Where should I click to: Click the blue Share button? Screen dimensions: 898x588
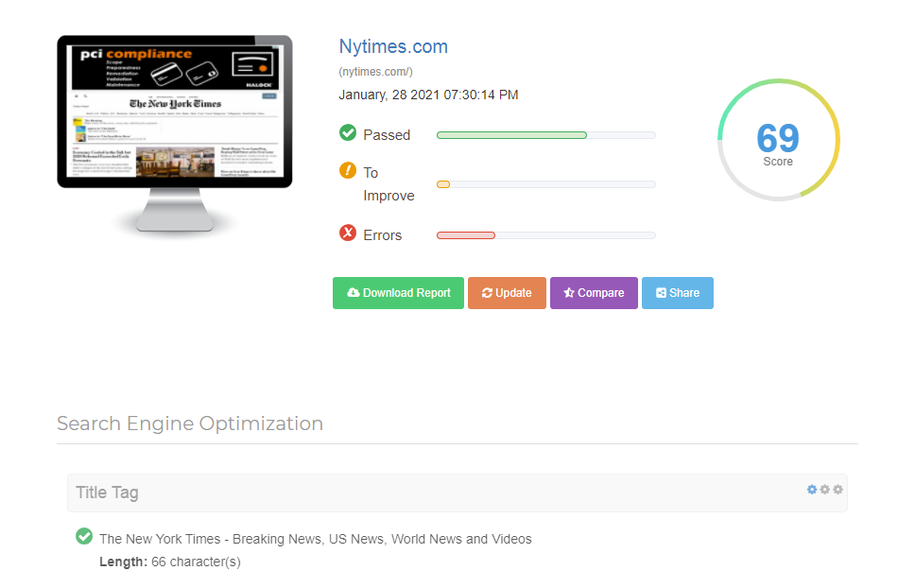tap(678, 293)
